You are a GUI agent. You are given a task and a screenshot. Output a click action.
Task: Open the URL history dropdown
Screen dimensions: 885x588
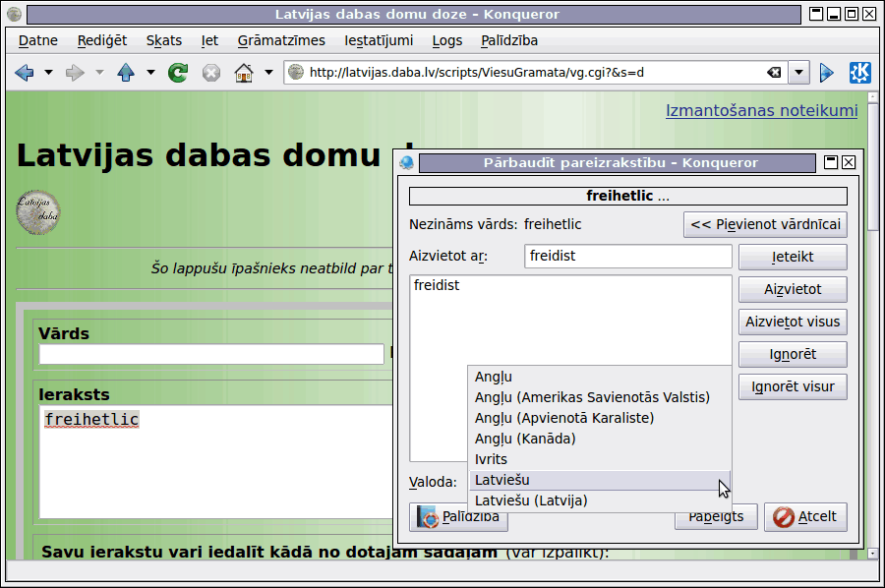coord(798,72)
